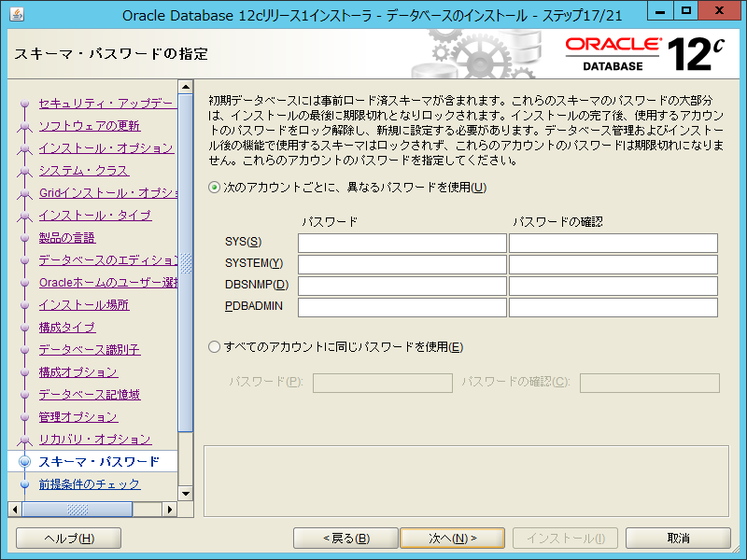Image resolution: width=747 pixels, height=560 pixels.
Task: Click the 取消 cancel button
Action: [678, 539]
